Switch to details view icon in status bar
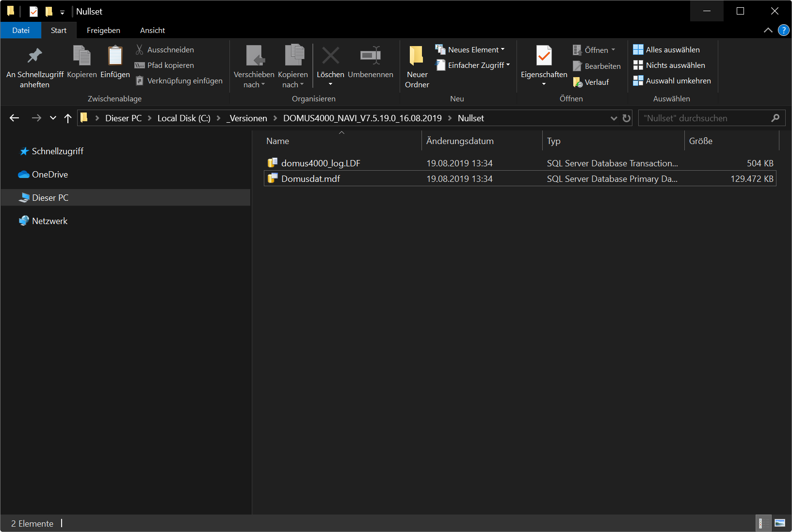This screenshot has width=792, height=532. (763, 523)
